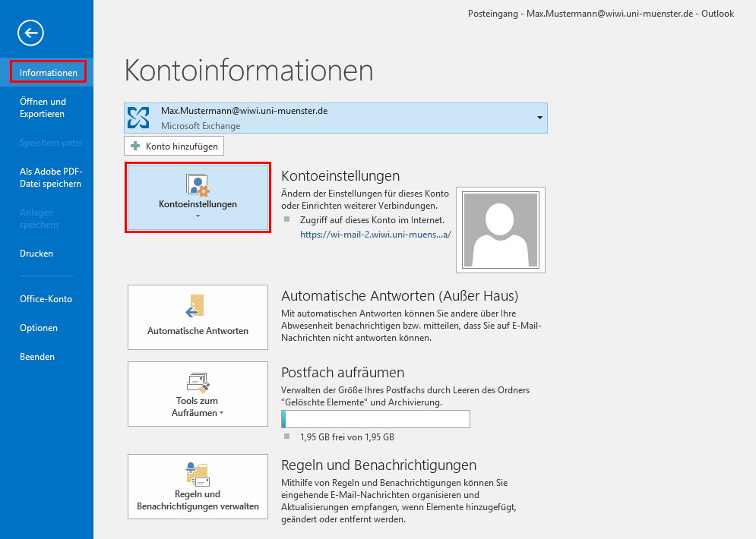756x539 pixels.
Task: Click the Regeln und Benachrichtigungen heading
Action: pos(378,465)
